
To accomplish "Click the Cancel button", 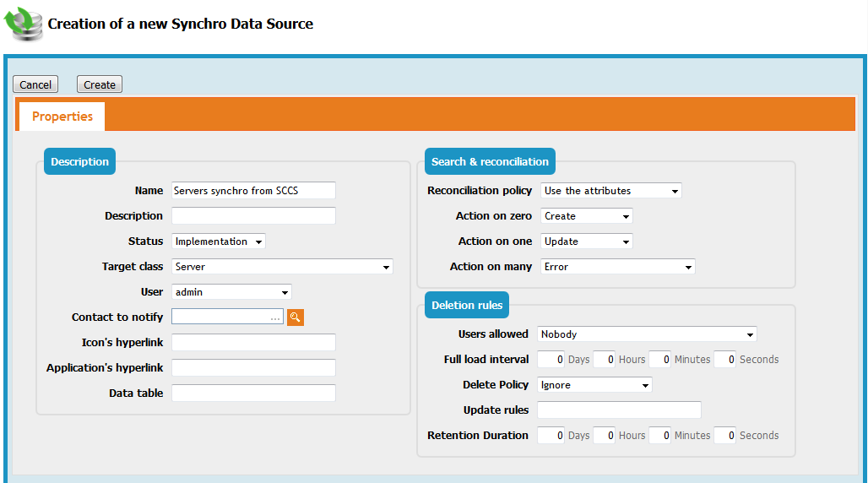I will [x=35, y=84].
